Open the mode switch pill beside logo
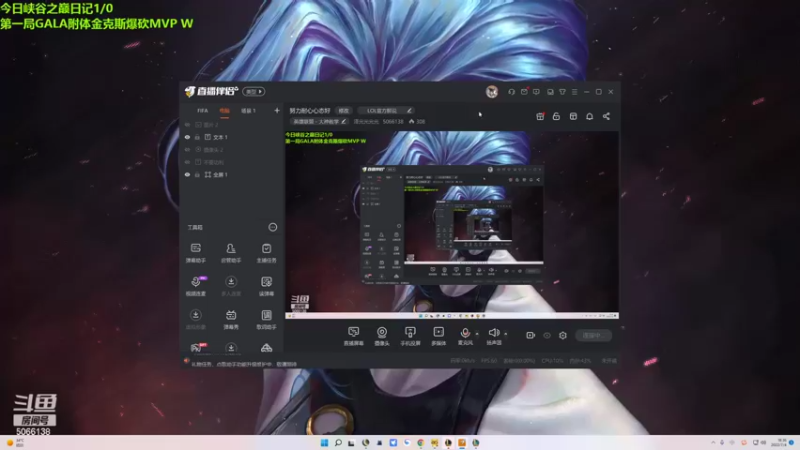This screenshot has width=800, height=450. click(x=254, y=92)
